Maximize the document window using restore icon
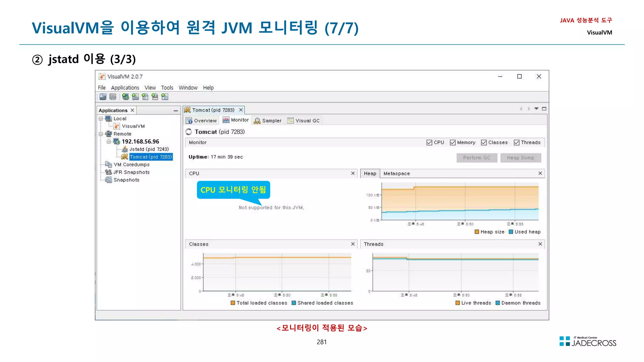Image resolution: width=644 pixels, height=362 pixels. coord(544,109)
